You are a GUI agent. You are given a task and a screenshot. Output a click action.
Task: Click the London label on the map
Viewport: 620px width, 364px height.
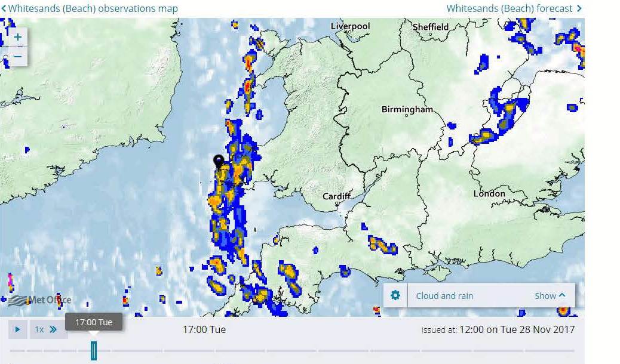pos(489,193)
